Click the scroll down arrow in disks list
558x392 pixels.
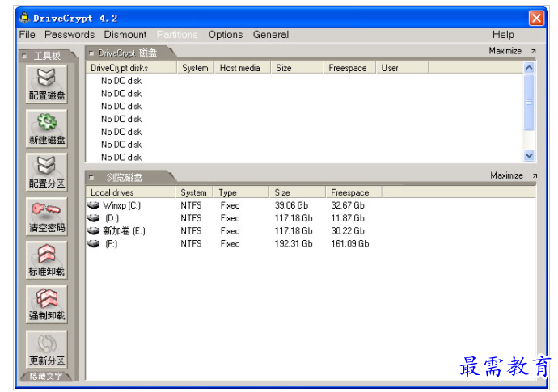click(x=529, y=156)
